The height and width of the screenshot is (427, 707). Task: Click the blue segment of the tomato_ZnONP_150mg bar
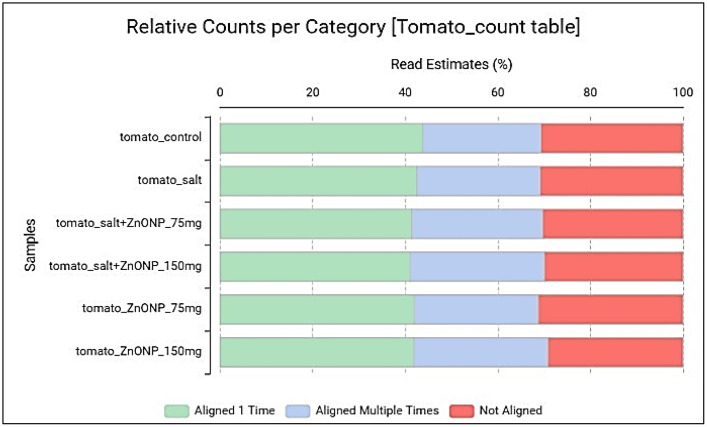pos(481,352)
